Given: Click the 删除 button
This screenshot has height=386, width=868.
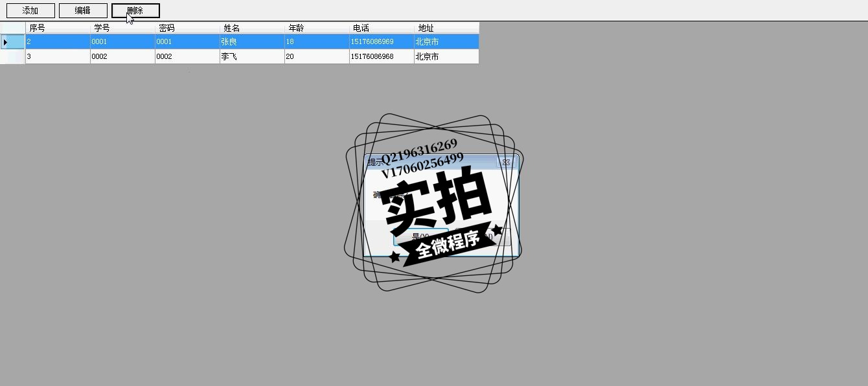Looking at the screenshot, I should 135,10.
